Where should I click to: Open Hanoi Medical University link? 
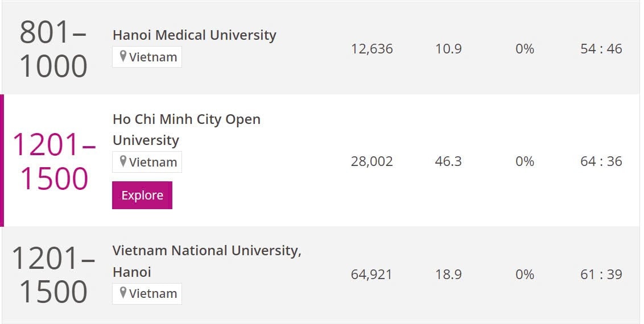point(194,35)
